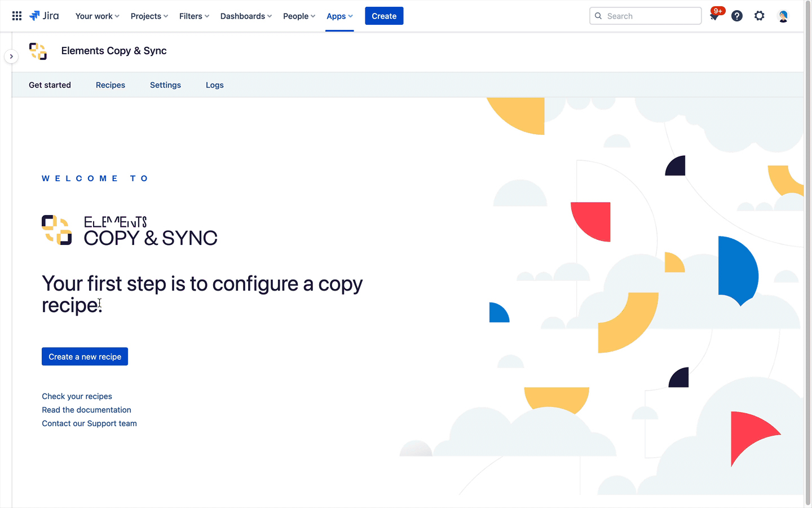
Task: Open the Apps dropdown
Action: point(339,16)
